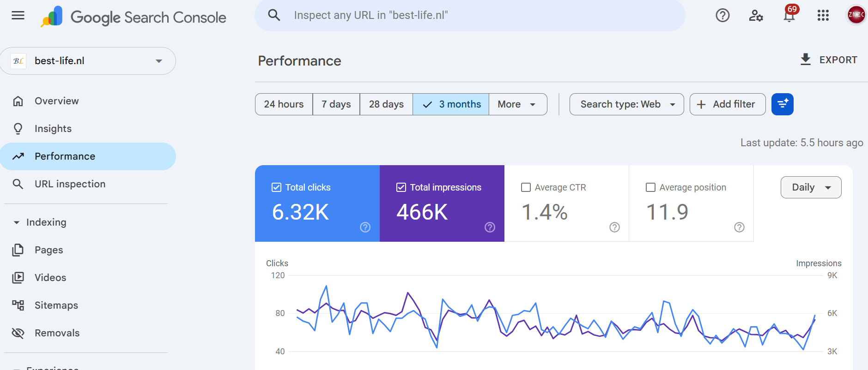Image resolution: width=868 pixels, height=370 pixels.
Task: Enable the Average position checkbox
Action: [650, 187]
